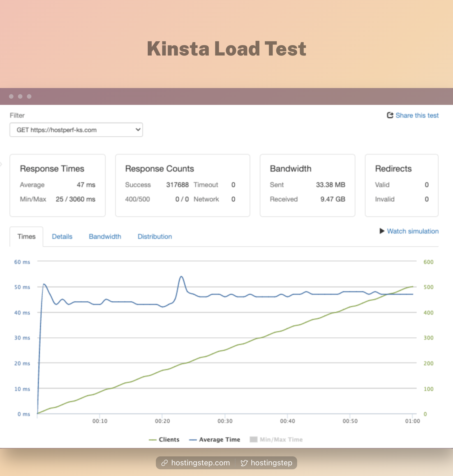453x476 pixels.
Task: Click the 40 ms axis label
Action: [x=22, y=313]
